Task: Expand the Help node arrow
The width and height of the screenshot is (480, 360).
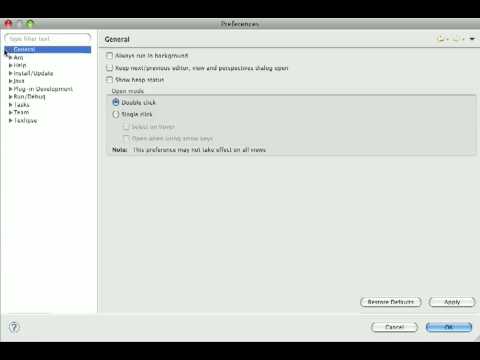Action: pos(11,65)
